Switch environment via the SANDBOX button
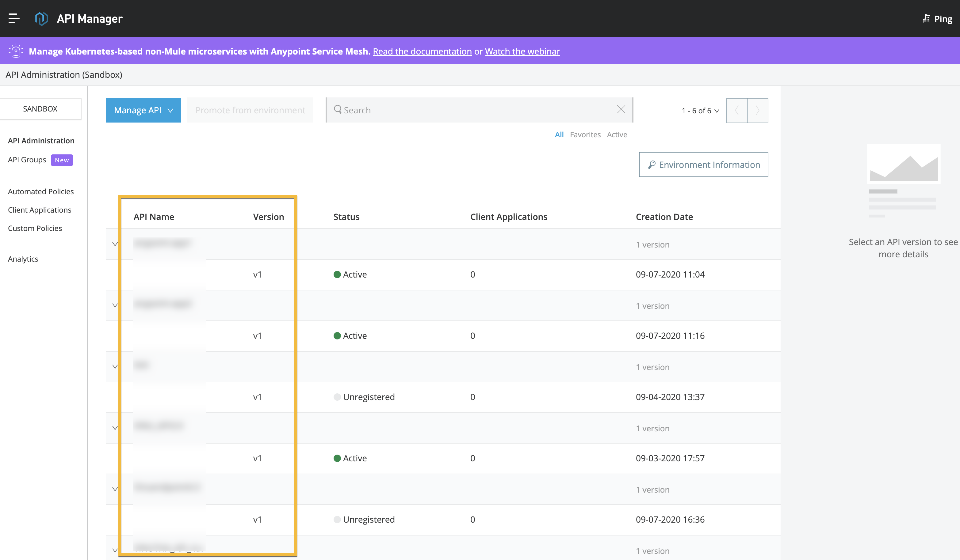The height and width of the screenshot is (560, 960). [x=40, y=109]
